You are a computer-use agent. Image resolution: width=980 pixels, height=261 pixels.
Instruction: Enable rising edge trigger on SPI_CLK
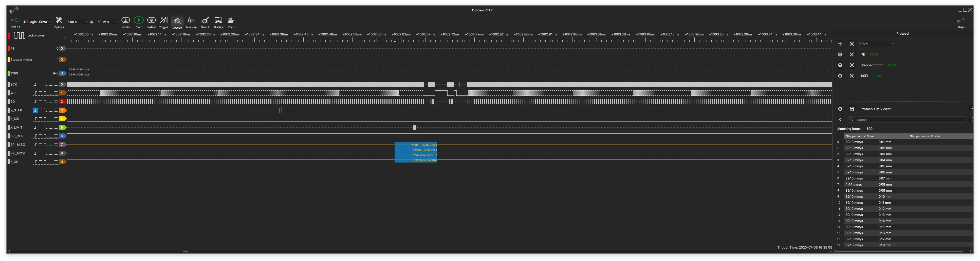36,136
